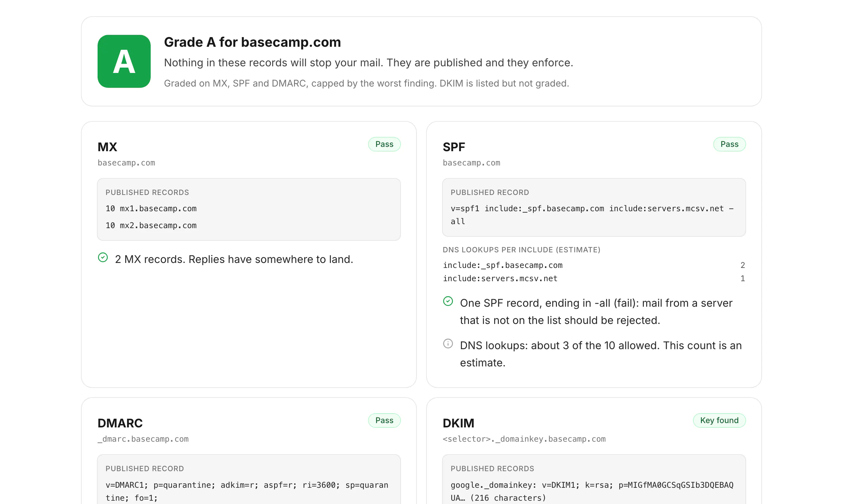Screen dimensions: 843x504
Task: Click the '_dmarc.basecamp.com' subtitle
Action: (143, 439)
